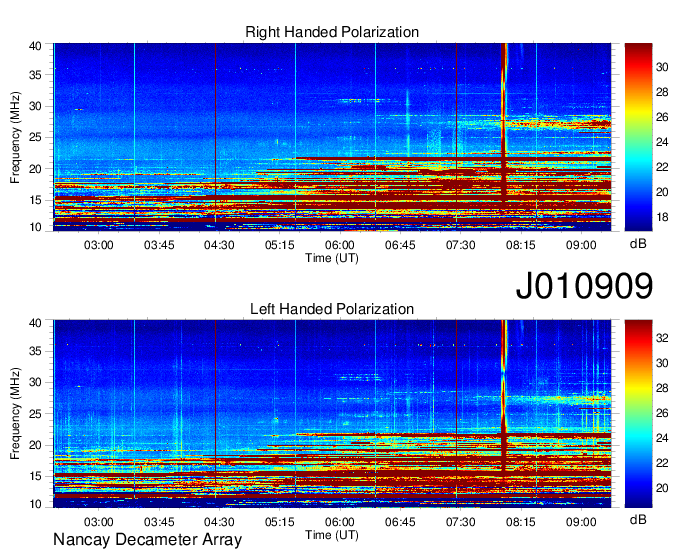Click the "24" dB value on the lower colorbar

click(x=662, y=438)
